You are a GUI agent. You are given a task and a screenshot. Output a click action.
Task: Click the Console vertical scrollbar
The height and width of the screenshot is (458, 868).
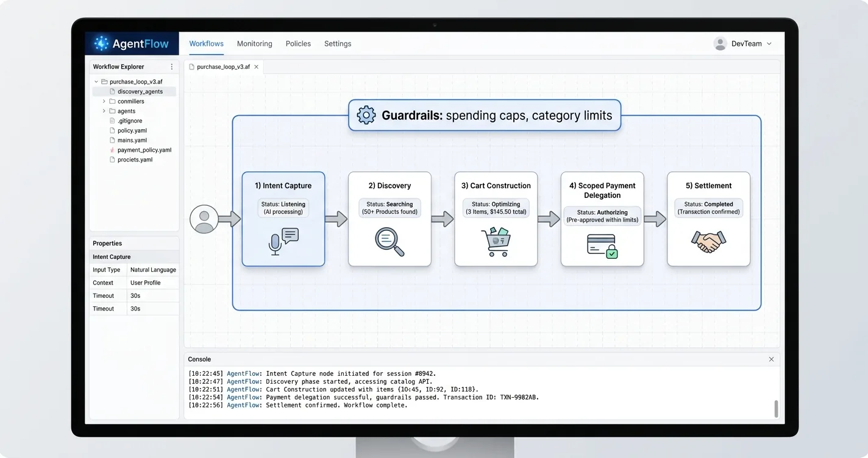click(776, 409)
